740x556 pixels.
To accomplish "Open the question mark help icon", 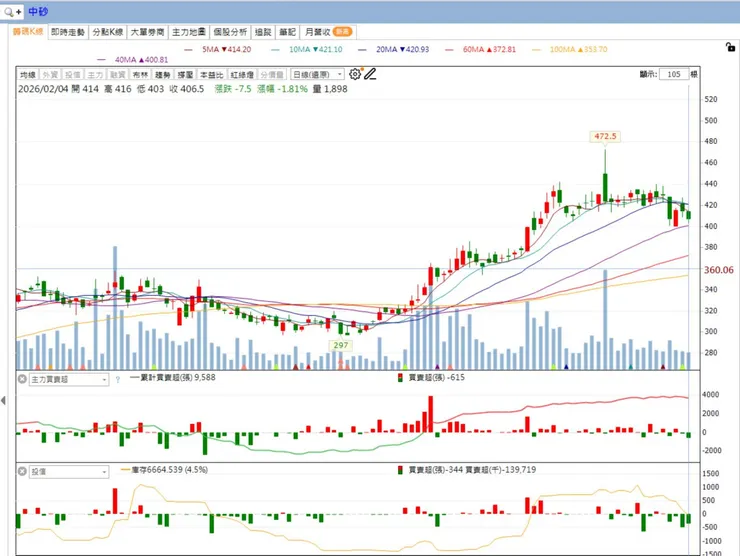I will [118, 379].
